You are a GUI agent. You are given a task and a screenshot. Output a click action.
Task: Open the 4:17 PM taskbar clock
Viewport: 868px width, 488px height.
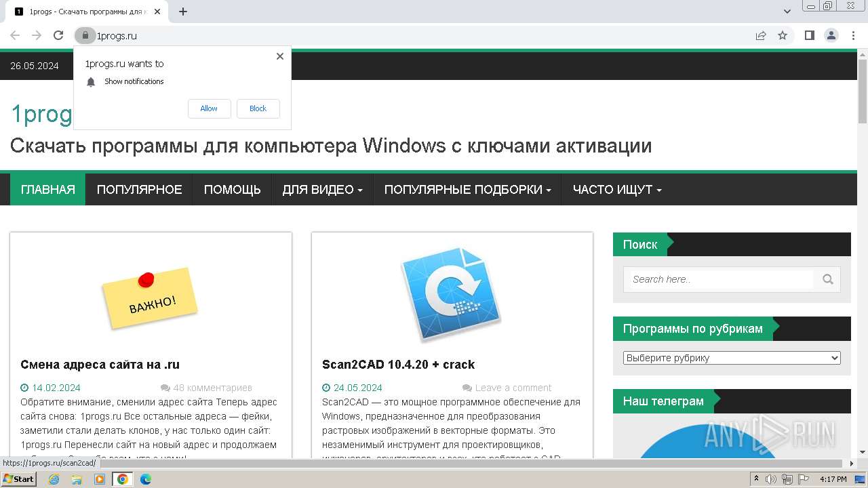tap(833, 479)
